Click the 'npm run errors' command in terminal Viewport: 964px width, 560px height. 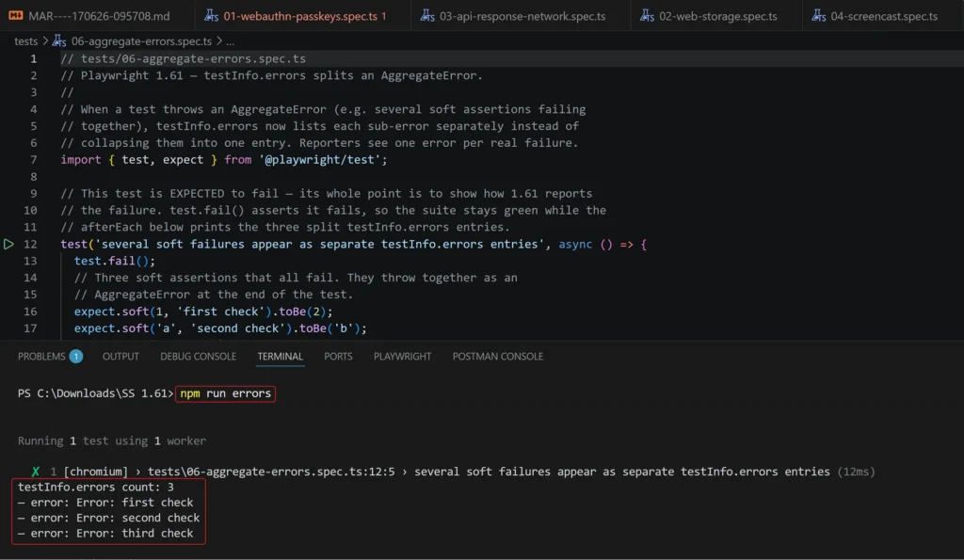tap(226, 393)
